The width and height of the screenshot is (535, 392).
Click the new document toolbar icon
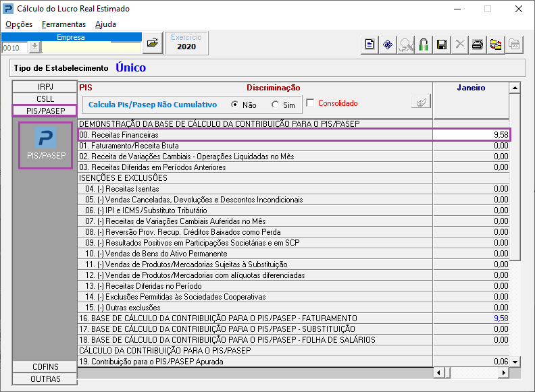coord(370,45)
